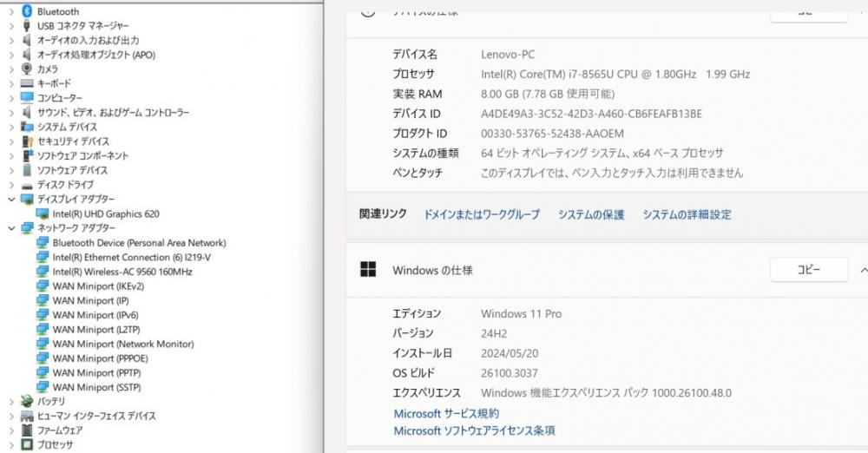868x453 pixels.
Task: Expand the バッテリ node
Action: (11, 401)
